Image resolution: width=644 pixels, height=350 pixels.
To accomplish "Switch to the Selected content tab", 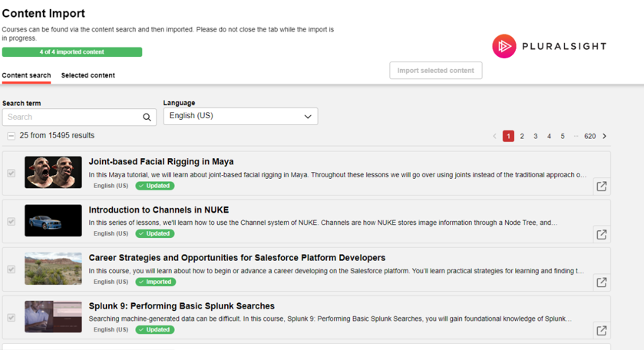I will tap(88, 75).
